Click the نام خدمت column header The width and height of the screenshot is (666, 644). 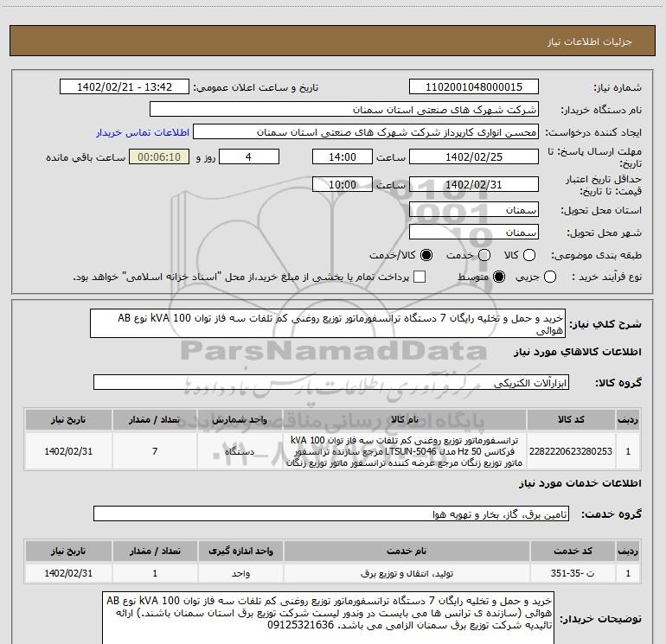tap(407, 551)
